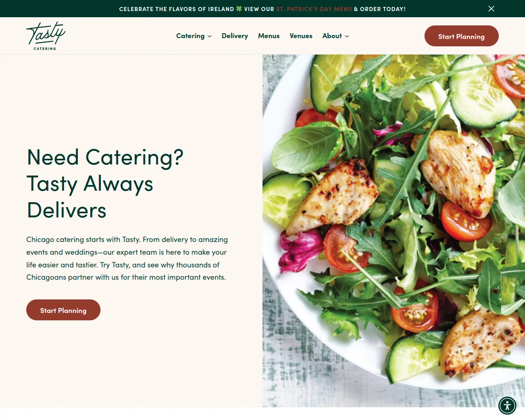Click the "Catering" wordmark under the logo

pyautogui.click(x=45, y=48)
